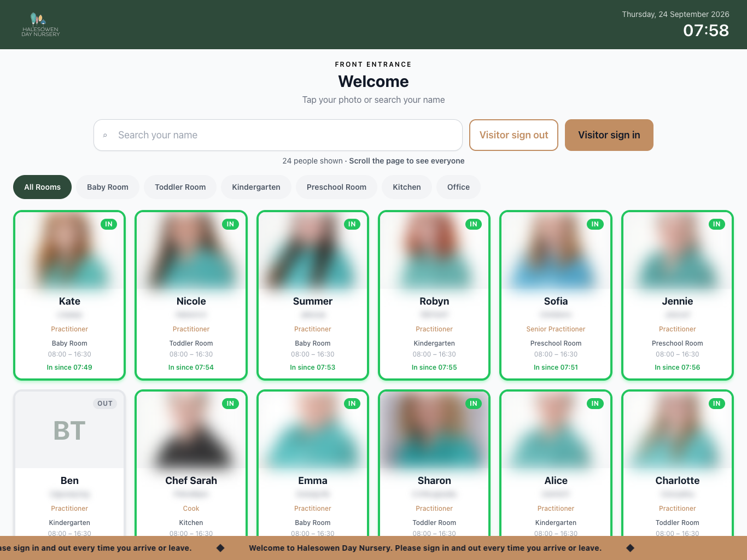Click the Visitor sign in button

pyautogui.click(x=609, y=135)
